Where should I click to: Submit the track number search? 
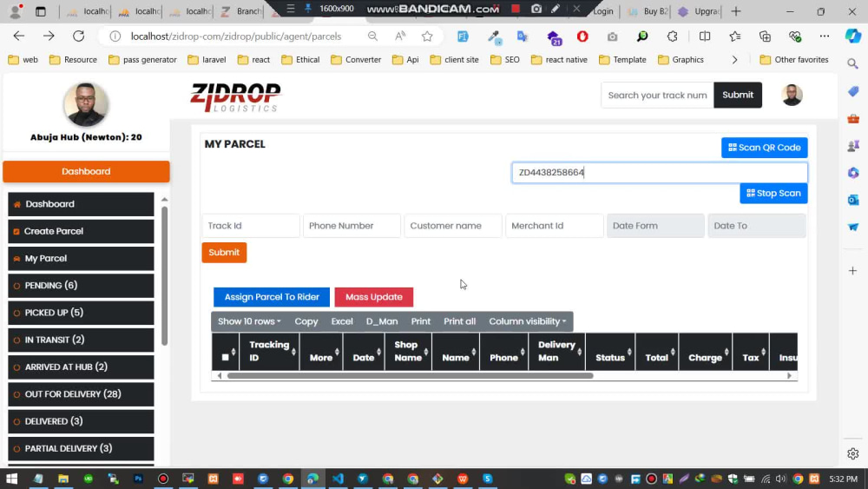pos(737,95)
